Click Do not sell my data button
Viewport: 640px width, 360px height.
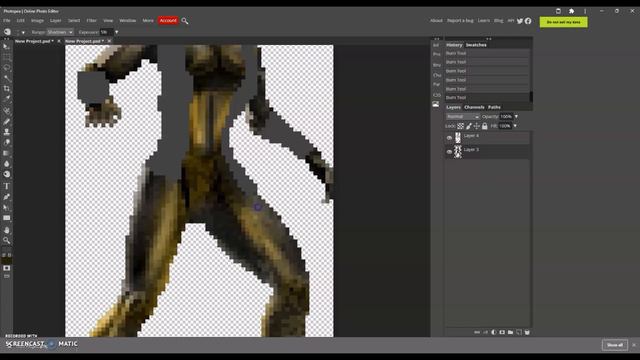point(564,22)
